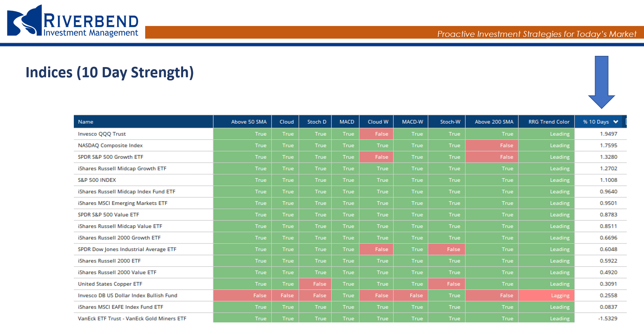The width and height of the screenshot is (644, 334).
Task: Click the 0.8783 percent value
Action: tap(608, 215)
